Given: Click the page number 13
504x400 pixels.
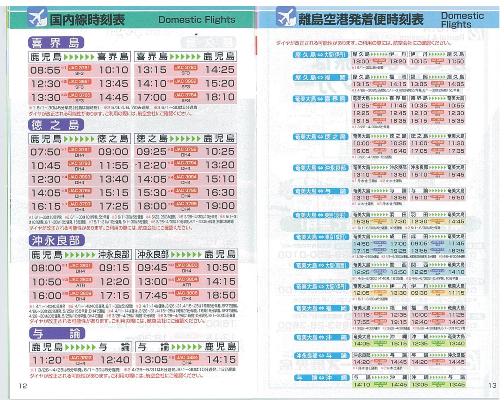Looking at the screenshot, I should pos(492,385).
